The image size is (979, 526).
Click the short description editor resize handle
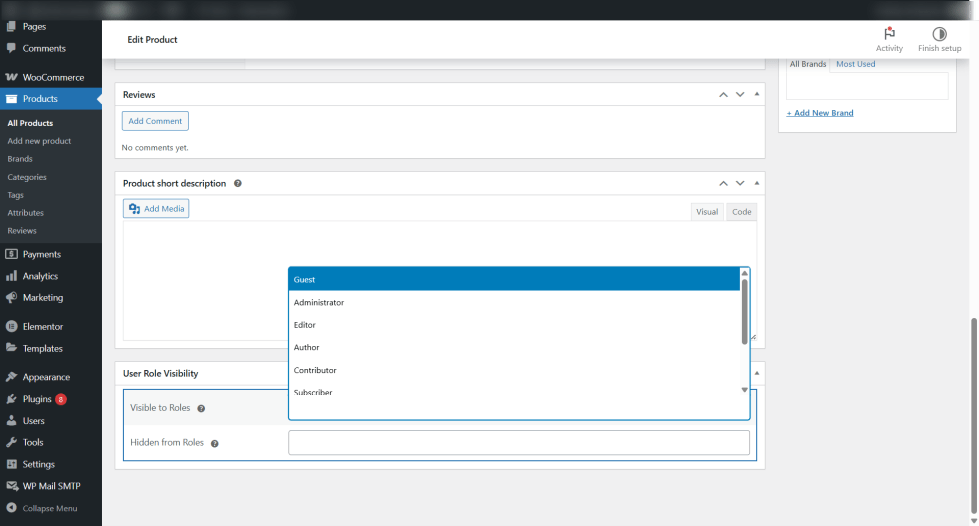click(754, 337)
